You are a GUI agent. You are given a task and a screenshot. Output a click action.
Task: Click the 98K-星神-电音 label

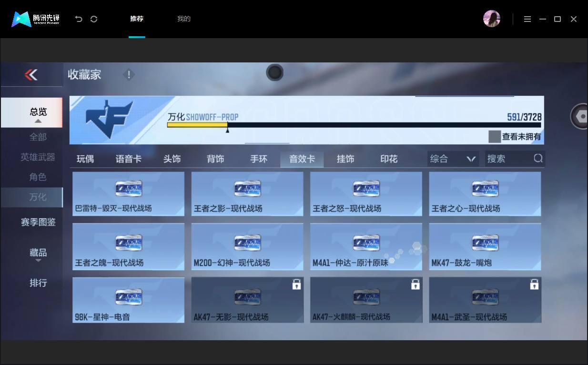pos(102,317)
